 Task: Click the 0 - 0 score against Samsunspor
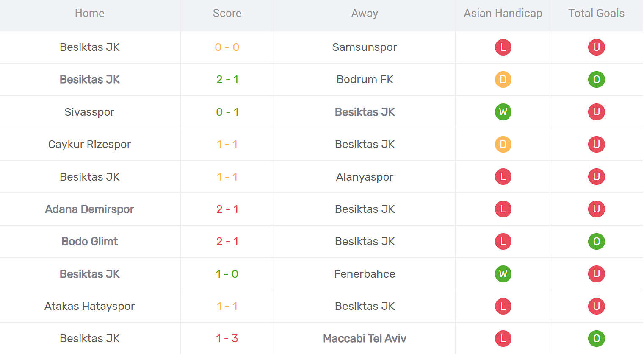coord(227,47)
